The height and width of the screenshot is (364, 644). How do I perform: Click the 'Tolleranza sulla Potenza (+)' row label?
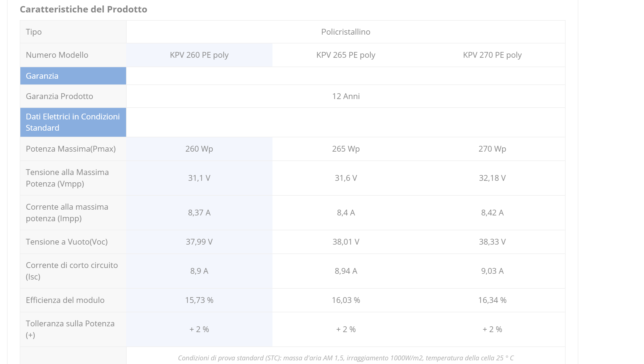click(70, 329)
